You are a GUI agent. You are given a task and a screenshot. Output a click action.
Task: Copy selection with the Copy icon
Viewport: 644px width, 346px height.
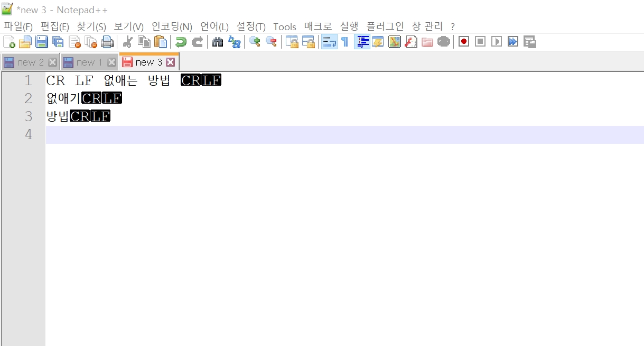(144, 42)
